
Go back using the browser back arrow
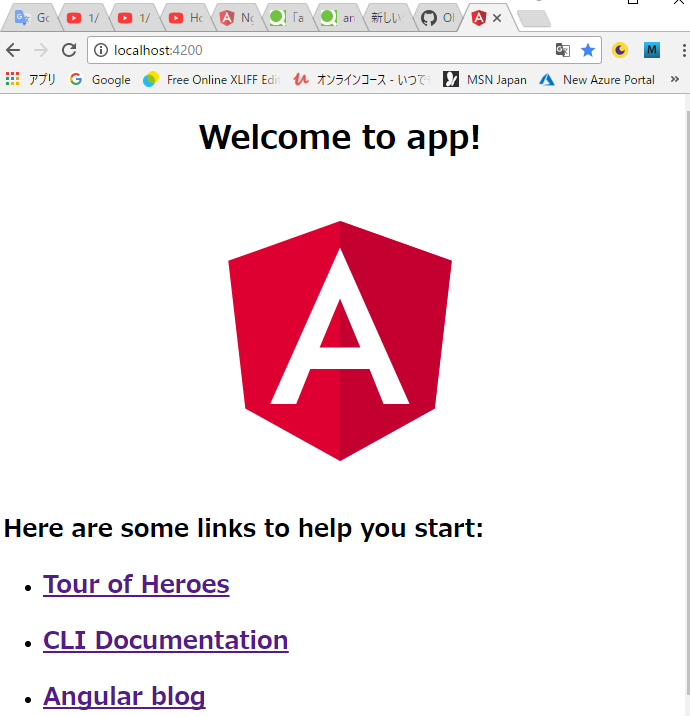click(13, 50)
